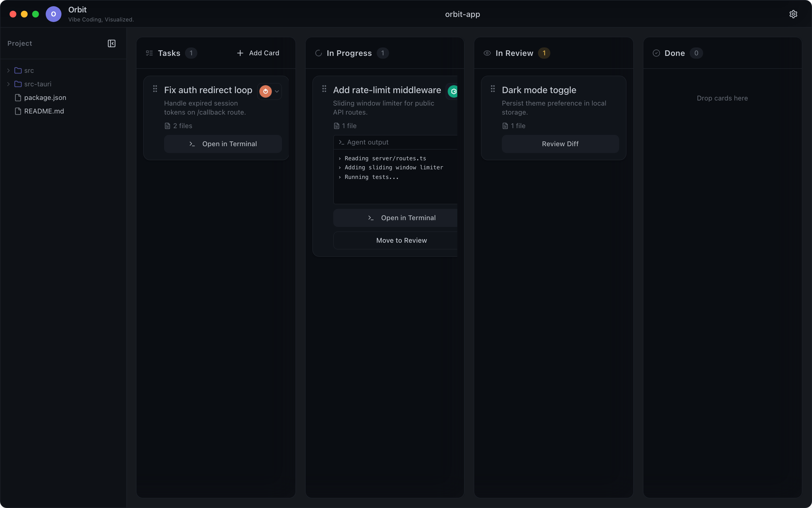Click the In Review column heading
This screenshot has width=812, height=508.
pos(514,53)
